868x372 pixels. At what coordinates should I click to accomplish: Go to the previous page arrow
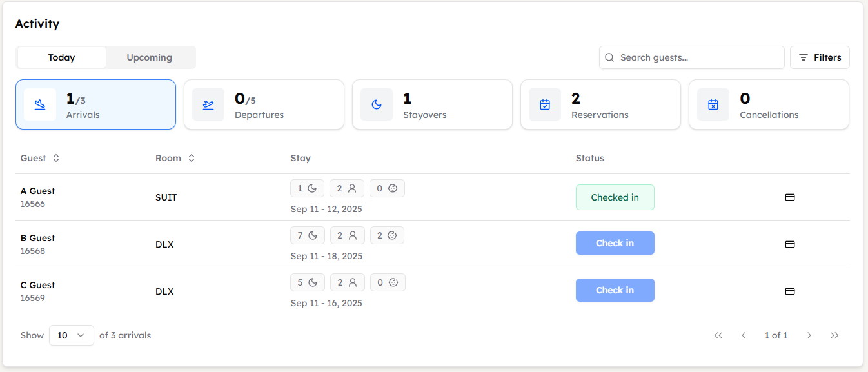744,335
